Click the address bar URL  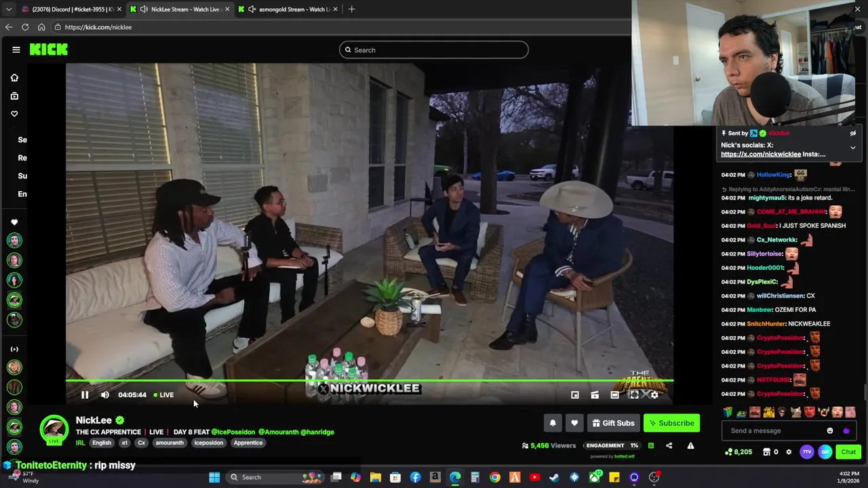coord(98,27)
